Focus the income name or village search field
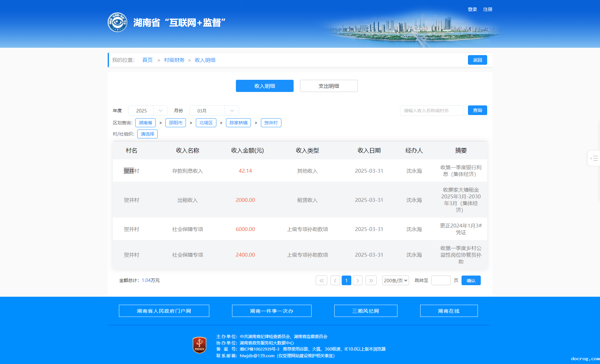 432,111
